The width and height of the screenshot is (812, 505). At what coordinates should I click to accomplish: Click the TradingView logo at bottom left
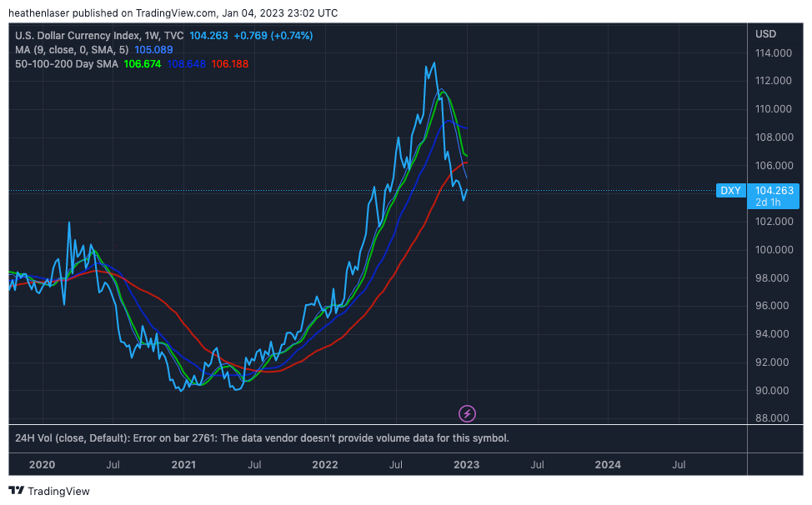49,491
